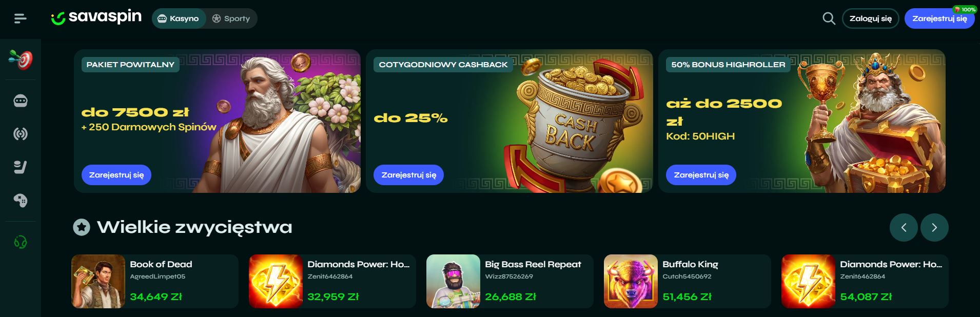Register via 50% Bonus Highroller banner
The height and width of the screenshot is (317, 980).
pyautogui.click(x=701, y=175)
